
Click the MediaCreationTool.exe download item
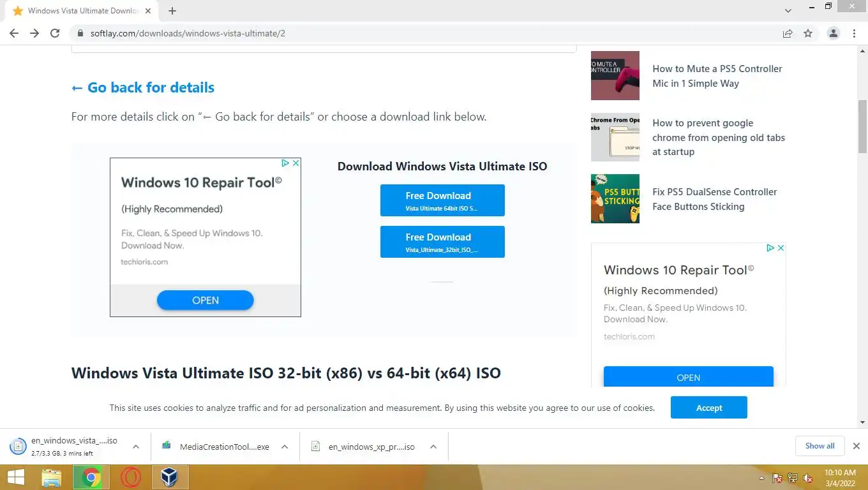tap(217, 447)
